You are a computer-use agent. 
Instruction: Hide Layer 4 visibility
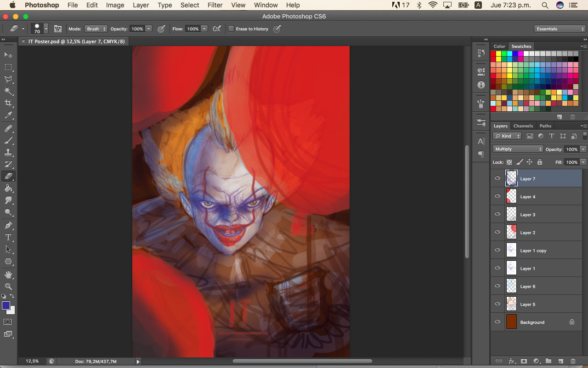click(498, 196)
